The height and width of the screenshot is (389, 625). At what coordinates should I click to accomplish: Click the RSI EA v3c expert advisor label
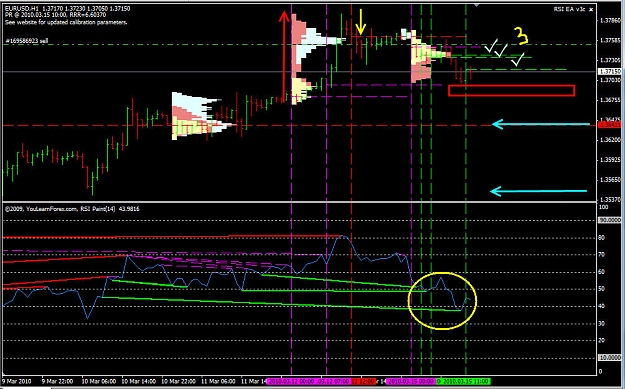(x=570, y=9)
